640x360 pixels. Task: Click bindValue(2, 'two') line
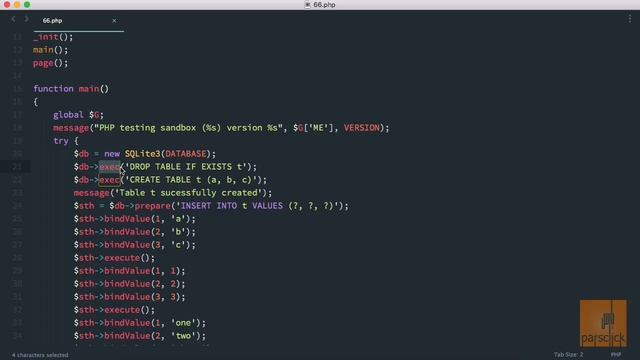(140, 336)
